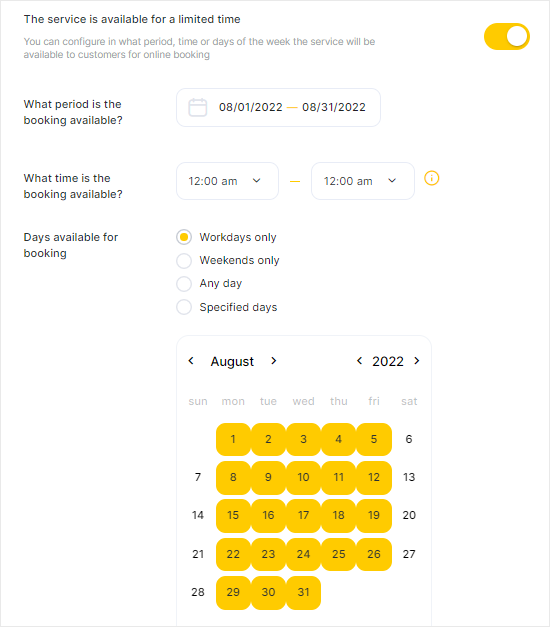Disable the limited time availability switch
The width and height of the screenshot is (550, 627).
point(507,36)
